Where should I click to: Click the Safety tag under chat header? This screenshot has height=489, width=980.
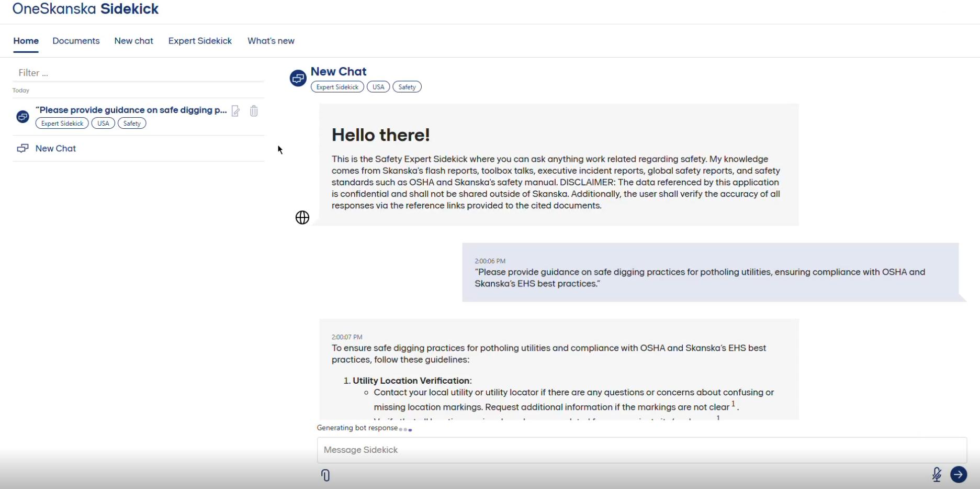point(407,87)
